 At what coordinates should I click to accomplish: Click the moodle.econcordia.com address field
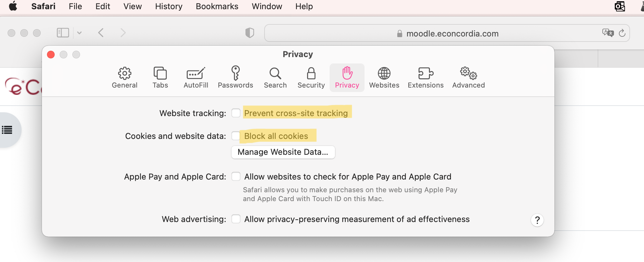tap(447, 33)
